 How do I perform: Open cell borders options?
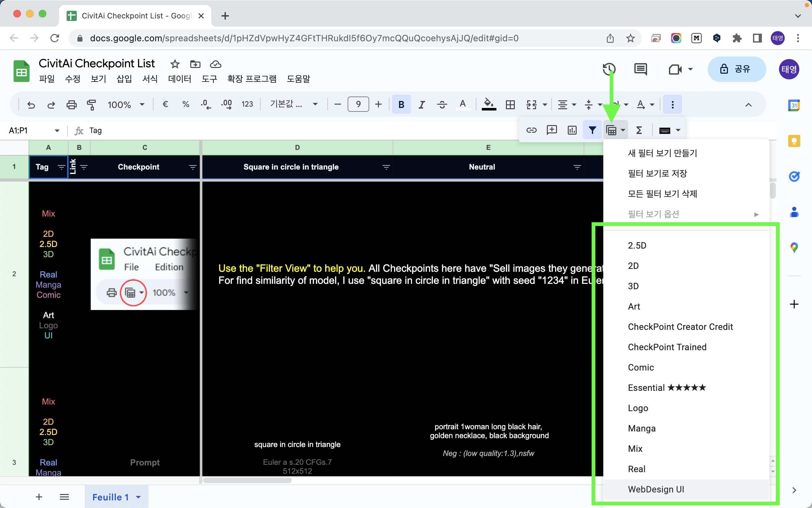[x=510, y=104]
